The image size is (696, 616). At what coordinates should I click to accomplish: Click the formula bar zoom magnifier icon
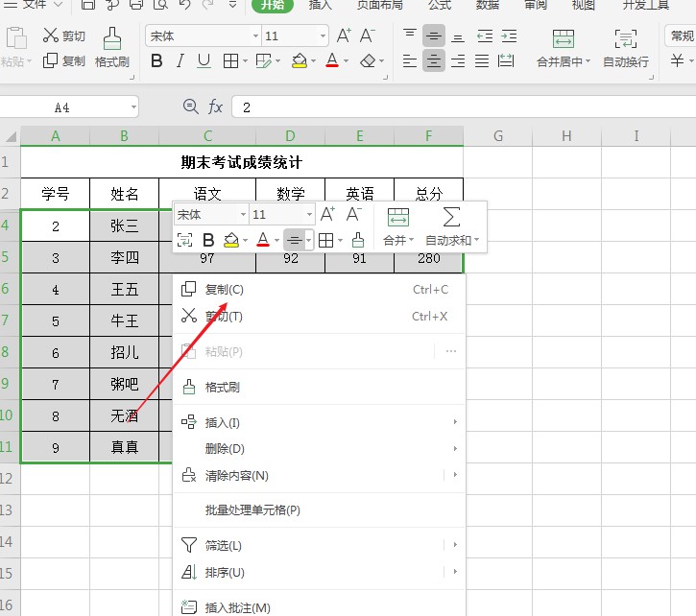[190, 107]
